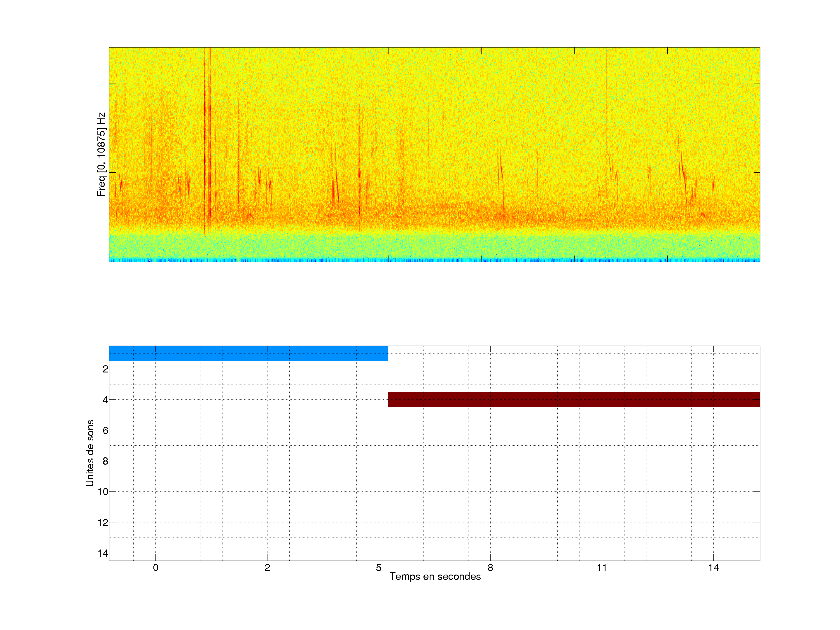Click x-axis tick label 0
840x630 pixels.
156,568
